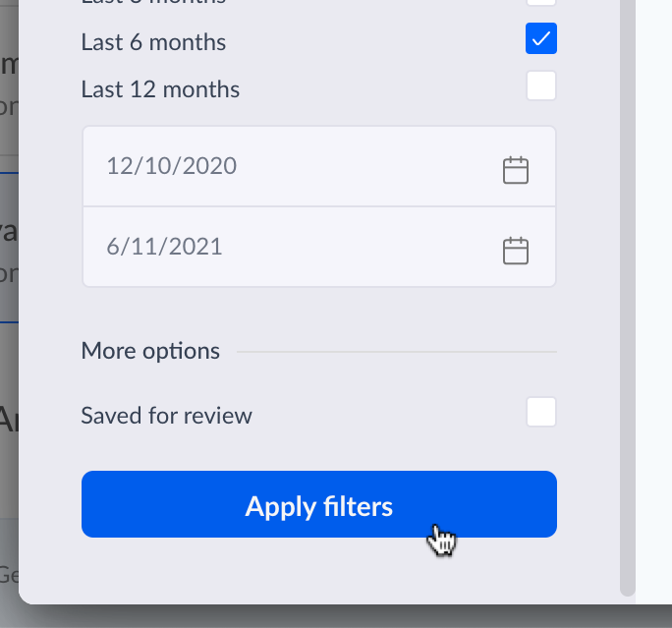The width and height of the screenshot is (672, 628).
Task: Click the filter panel vertical scrollbar
Action: 628,295
